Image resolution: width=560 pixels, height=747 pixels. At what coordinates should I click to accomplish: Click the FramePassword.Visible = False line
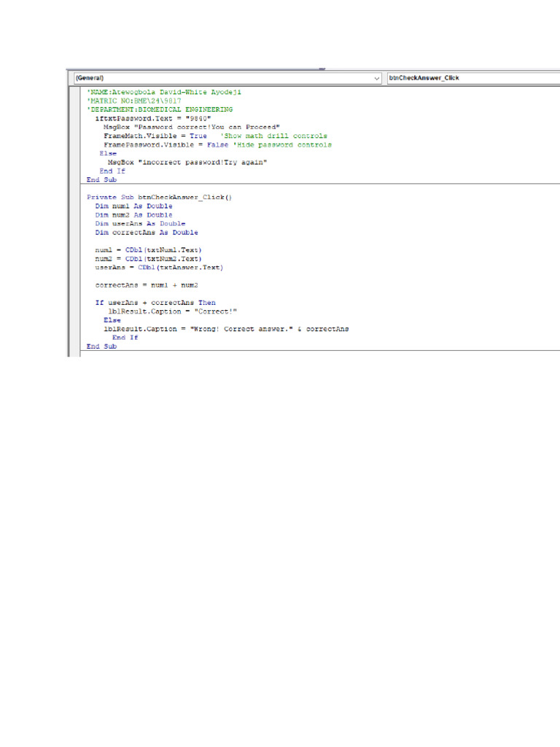[217, 145]
